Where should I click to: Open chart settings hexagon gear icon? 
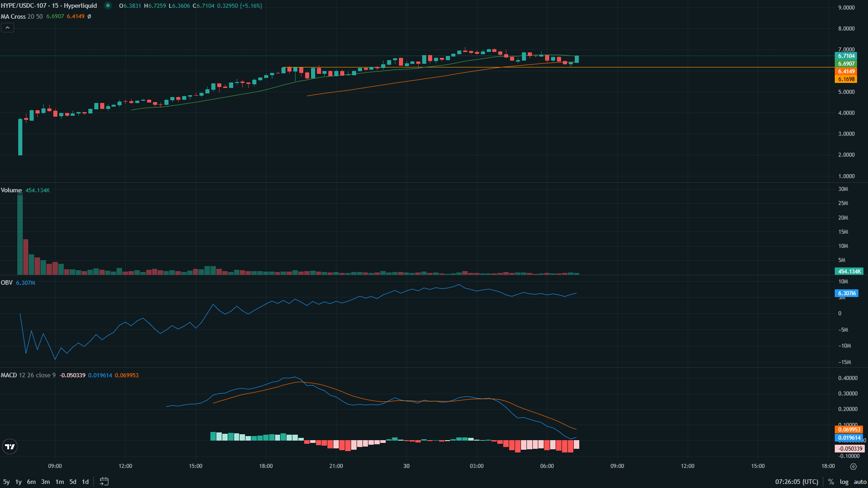853,466
